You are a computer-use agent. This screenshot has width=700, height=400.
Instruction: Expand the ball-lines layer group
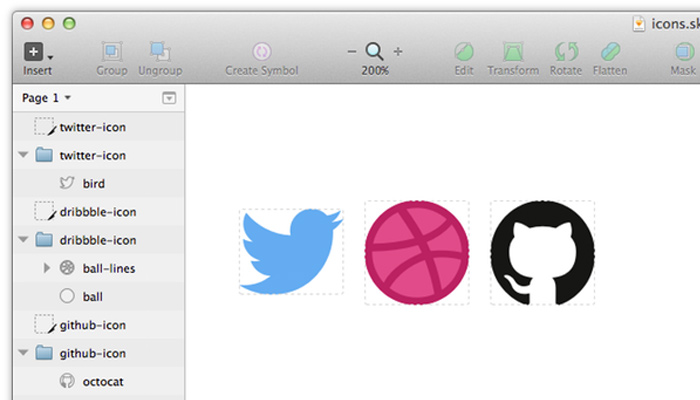point(46,268)
